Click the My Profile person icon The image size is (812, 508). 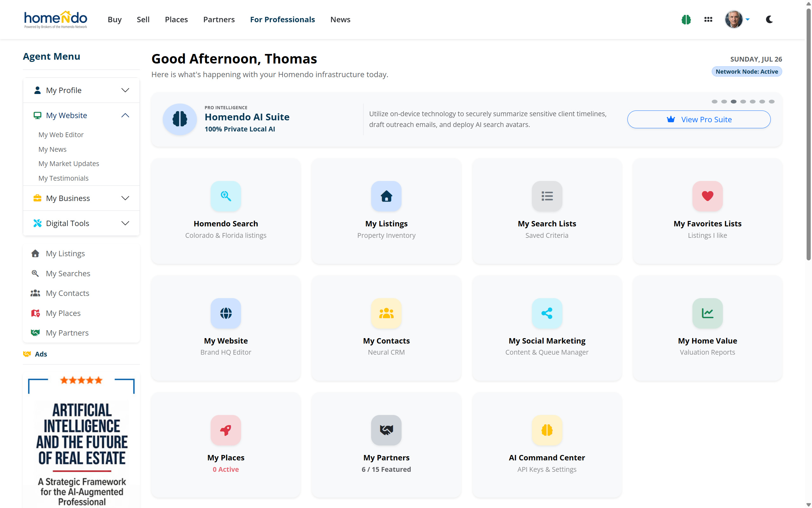37,90
